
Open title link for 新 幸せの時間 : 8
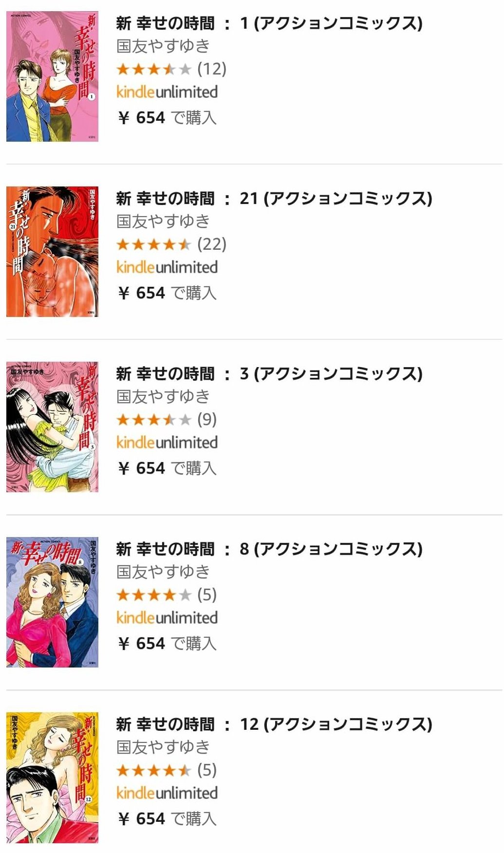[269, 549]
